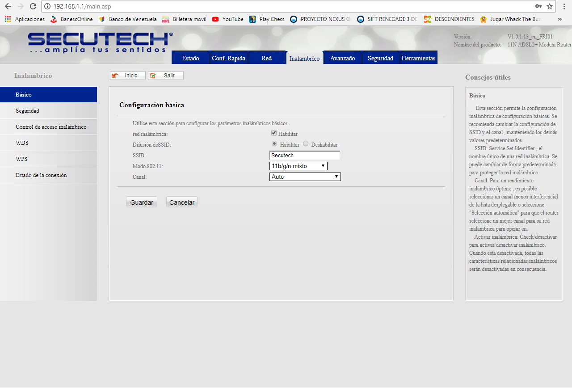The width and height of the screenshot is (572, 392).
Task: Open the Billetera movil bookmark
Action: click(189, 19)
